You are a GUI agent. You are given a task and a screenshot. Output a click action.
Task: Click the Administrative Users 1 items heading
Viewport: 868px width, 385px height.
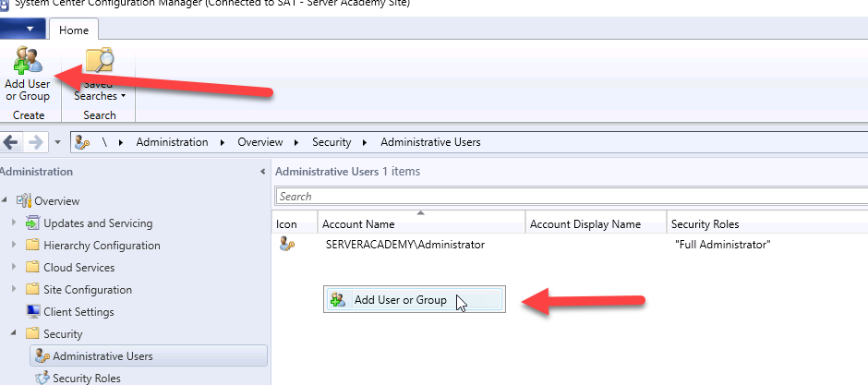[347, 172]
